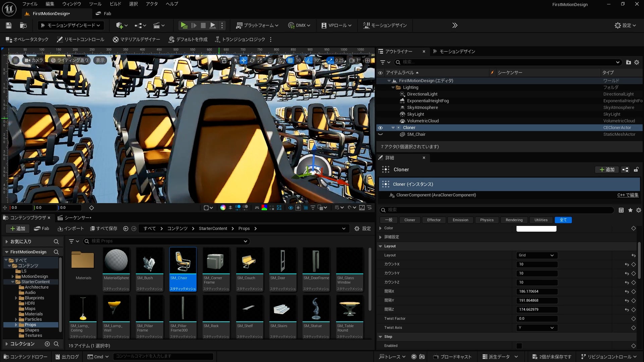Click the green Play button in toolbar
Screen dimensions: 644x362
tap(183, 25)
